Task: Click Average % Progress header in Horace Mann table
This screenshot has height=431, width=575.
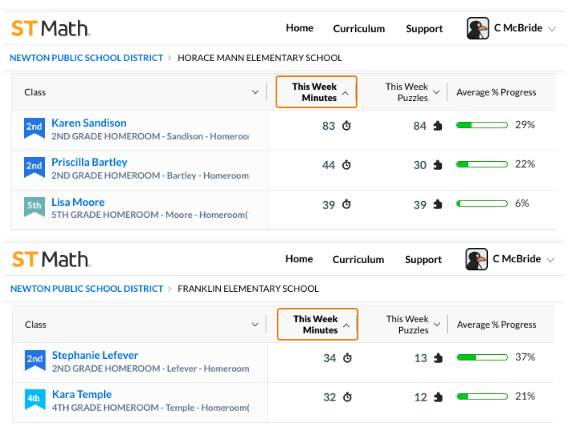Action: coord(496,92)
